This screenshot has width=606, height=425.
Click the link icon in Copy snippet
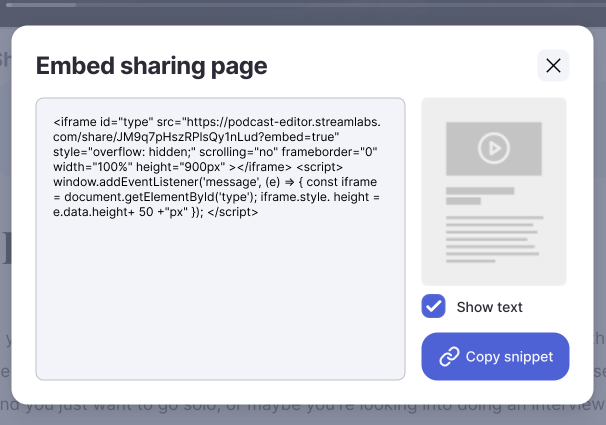point(449,356)
